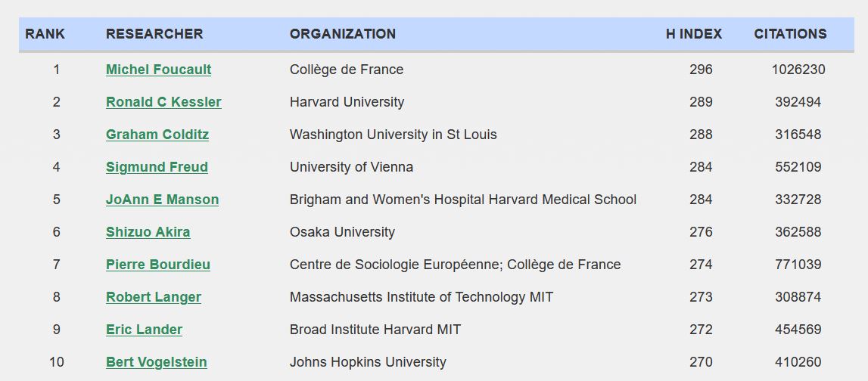The image size is (868, 381).
Task: Click Johns Hopkins University organization text
Action: [368, 362]
